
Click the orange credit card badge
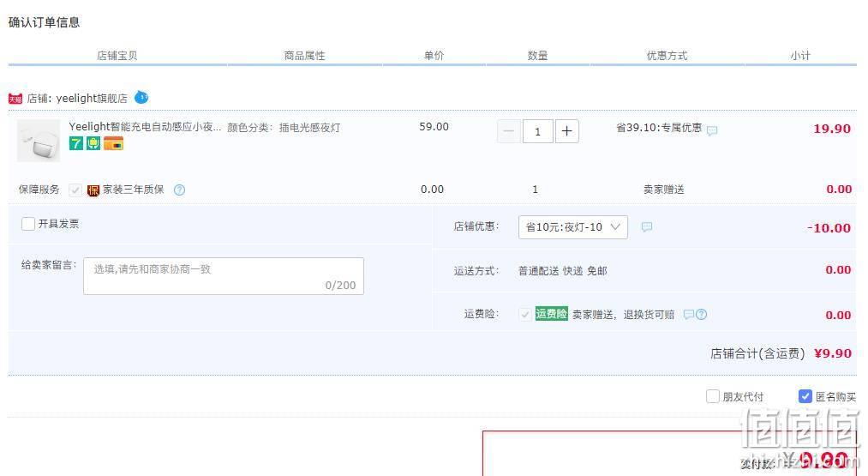pos(113,143)
